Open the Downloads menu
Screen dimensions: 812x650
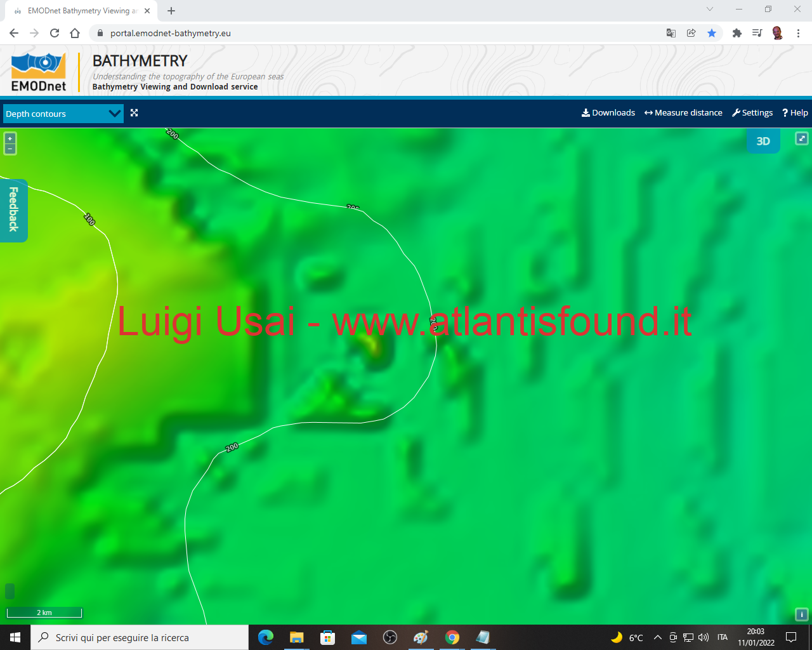click(608, 113)
